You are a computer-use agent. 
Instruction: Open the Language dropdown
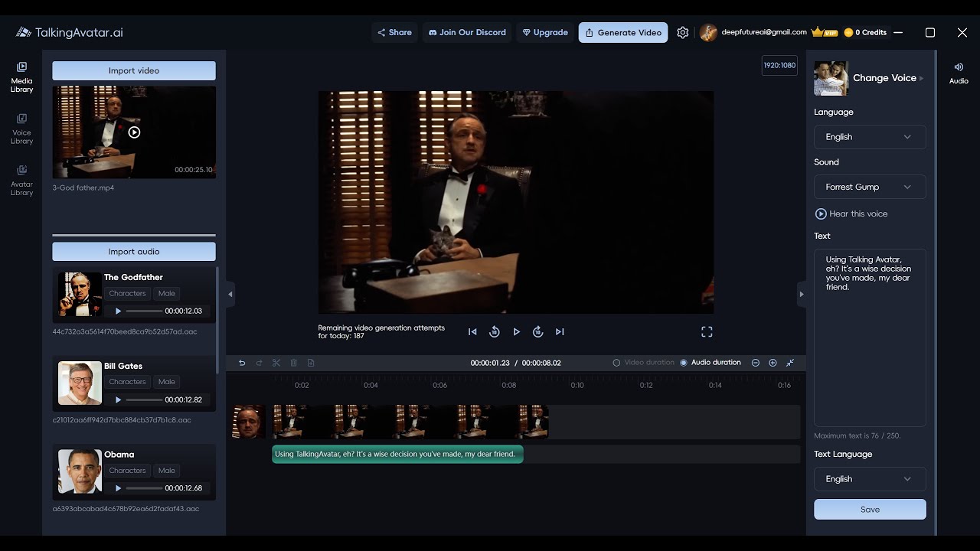pos(870,136)
